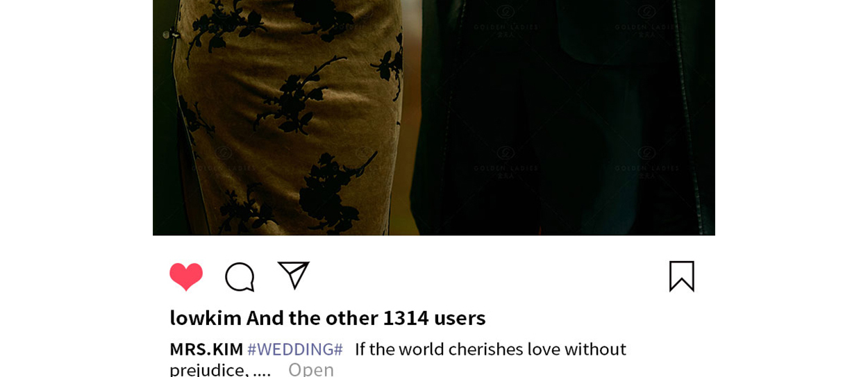Open comments with the speech bubble icon
868x377 pixels.
pos(240,277)
